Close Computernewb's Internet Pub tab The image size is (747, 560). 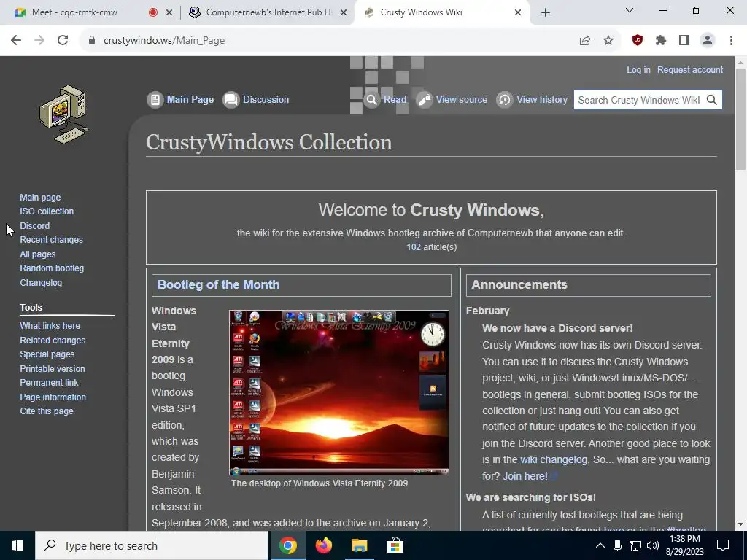(344, 13)
